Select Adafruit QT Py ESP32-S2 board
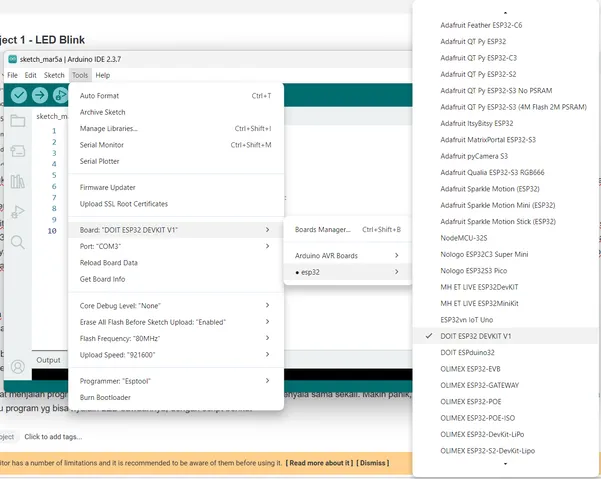 click(505, 74)
